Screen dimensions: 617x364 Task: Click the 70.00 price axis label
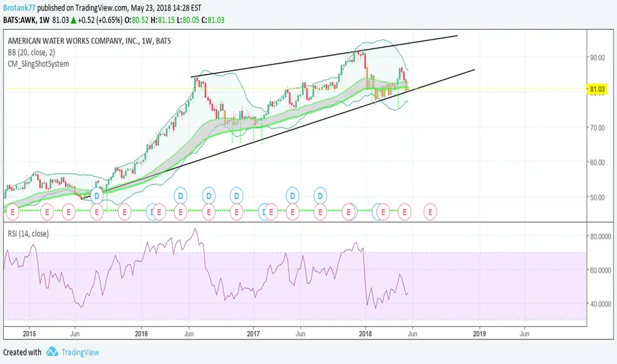[597, 128]
